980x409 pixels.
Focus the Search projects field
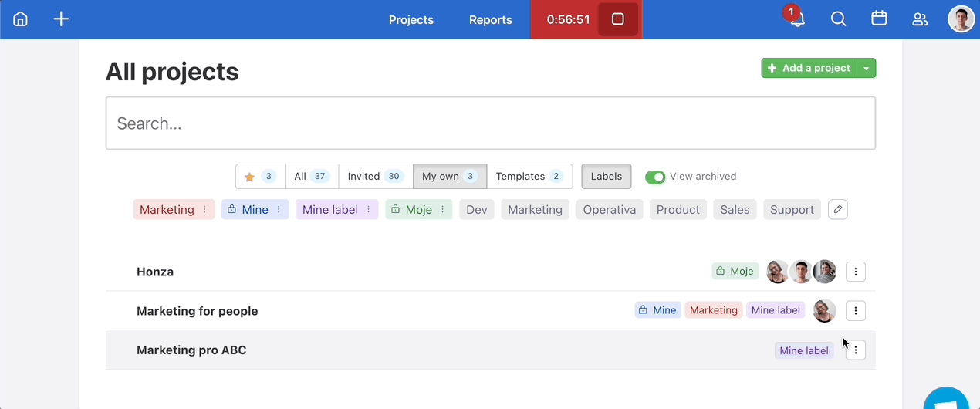491,123
